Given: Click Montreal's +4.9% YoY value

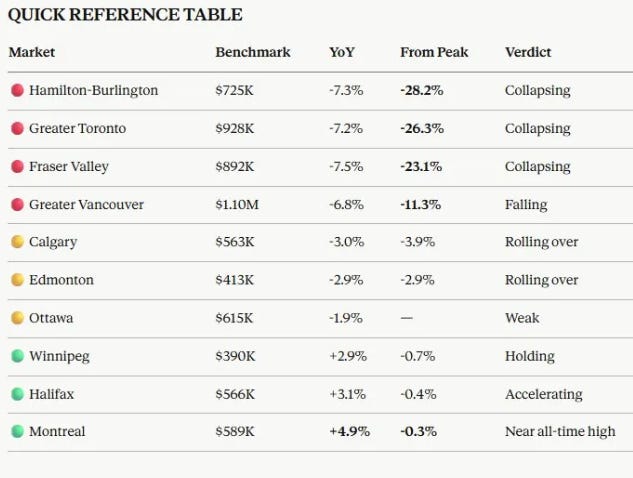Looking at the screenshot, I should pos(350,431).
